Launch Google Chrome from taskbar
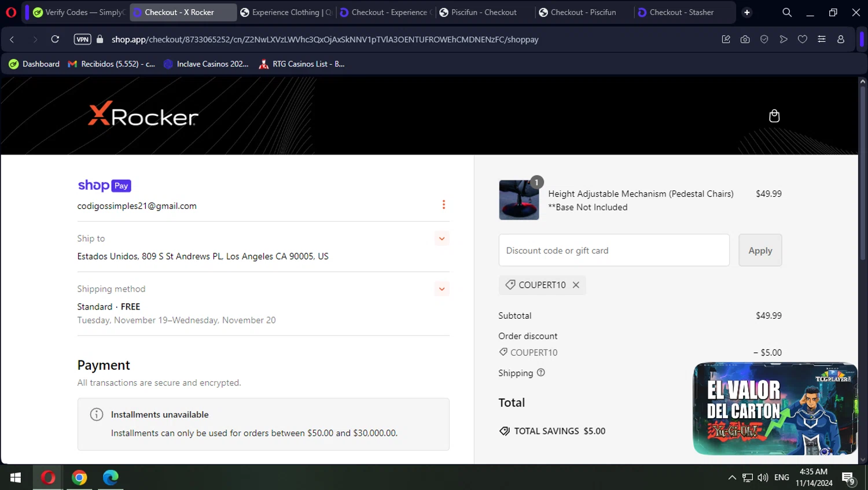 point(80,477)
